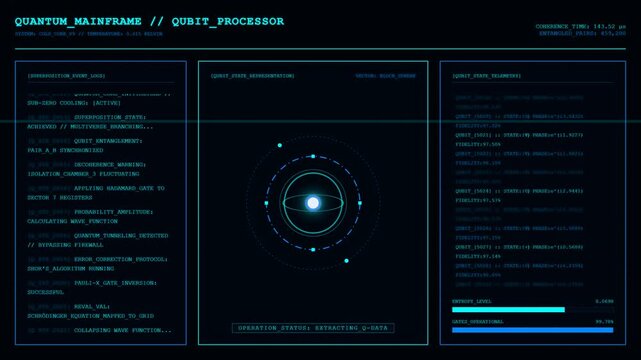Select PAIR_A_B SYNCHRONIZED log line

[65, 150]
